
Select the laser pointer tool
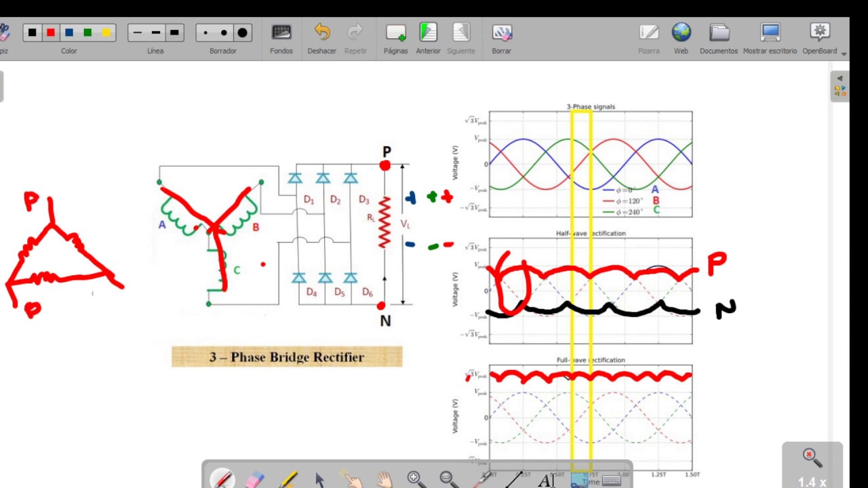pos(481,479)
